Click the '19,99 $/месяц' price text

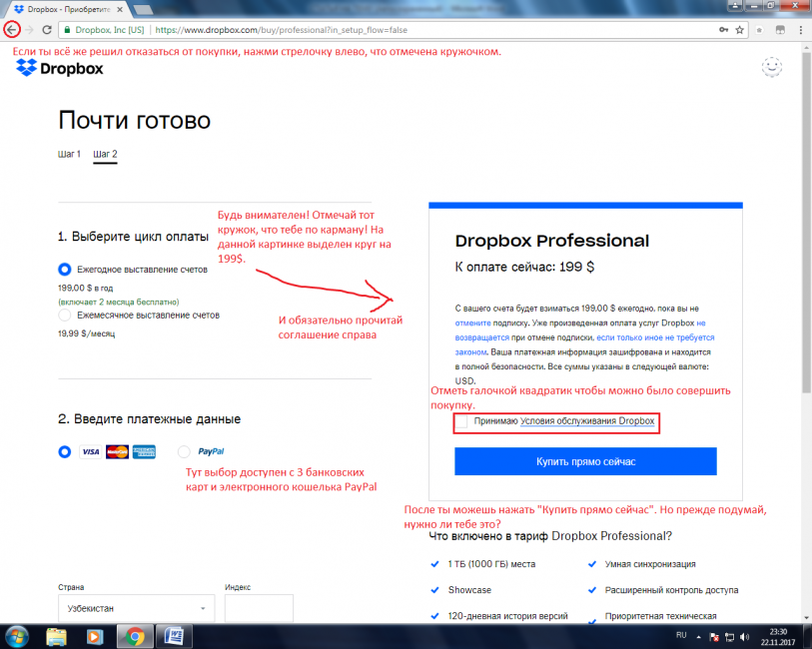click(x=87, y=333)
